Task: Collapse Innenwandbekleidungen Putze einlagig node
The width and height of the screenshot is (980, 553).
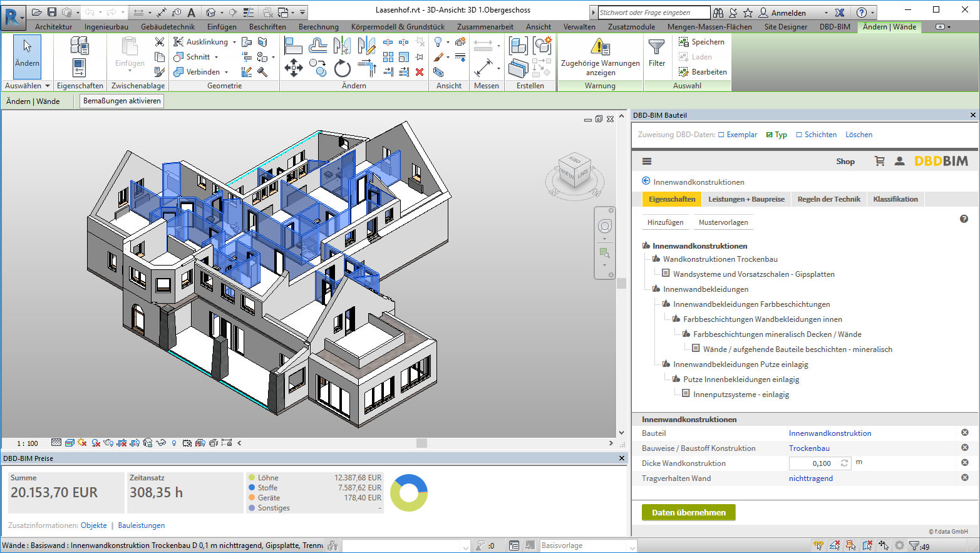Action: click(x=666, y=364)
